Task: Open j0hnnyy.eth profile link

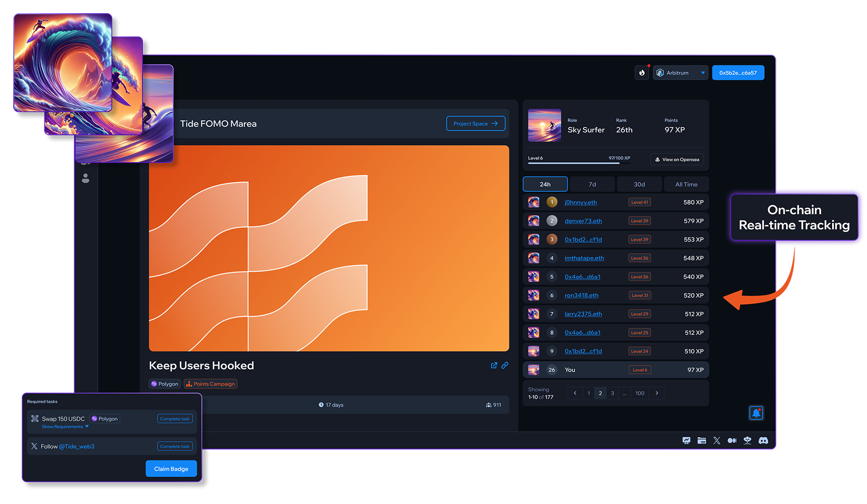Action: click(x=580, y=202)
